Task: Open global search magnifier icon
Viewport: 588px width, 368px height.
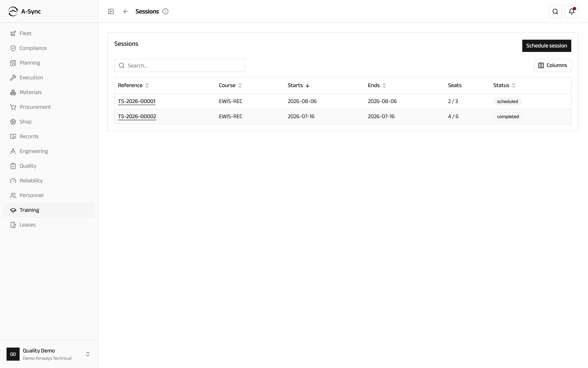Action: (555, 11)
